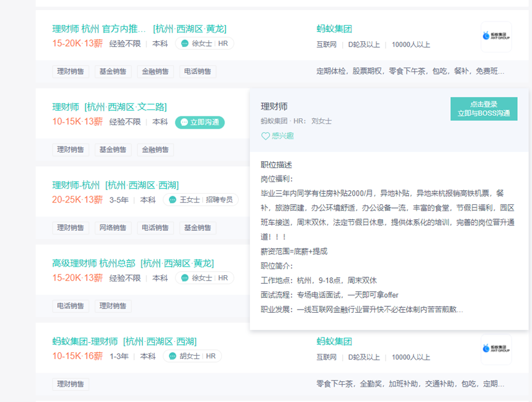Select 电话销售 tag in first card
The width and height of the screenshot is (532, 402).
pyautogui.click(x=198, y=71)
